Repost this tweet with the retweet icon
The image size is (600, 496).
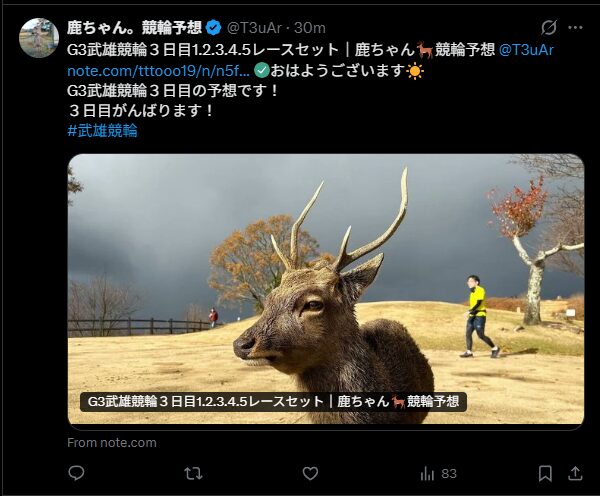pos(194,473)
